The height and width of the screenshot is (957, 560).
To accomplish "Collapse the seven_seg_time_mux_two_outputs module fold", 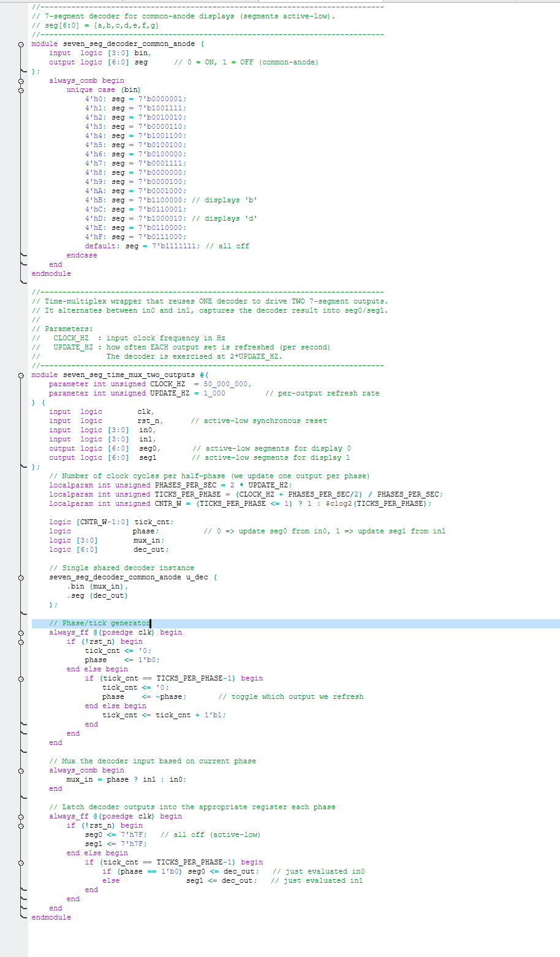I will click(x=20, y=375).
